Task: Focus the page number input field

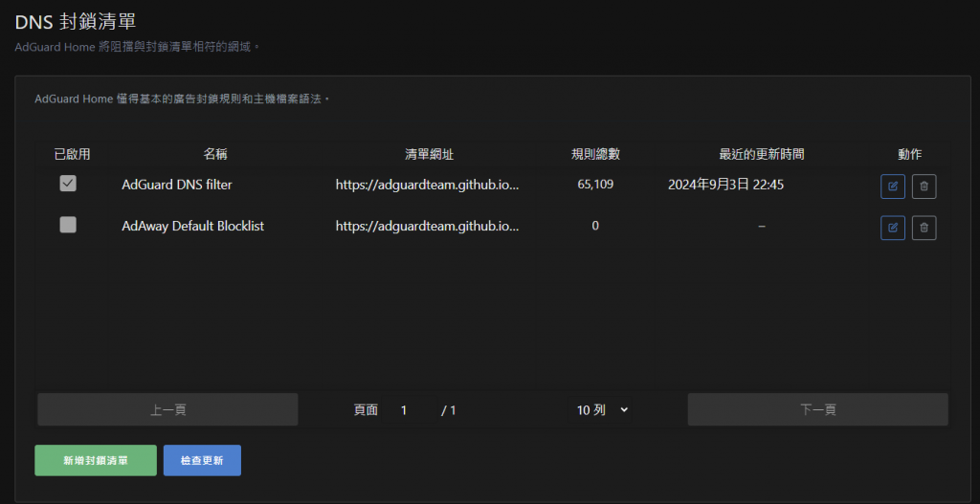Action: [x=410, y=409]
